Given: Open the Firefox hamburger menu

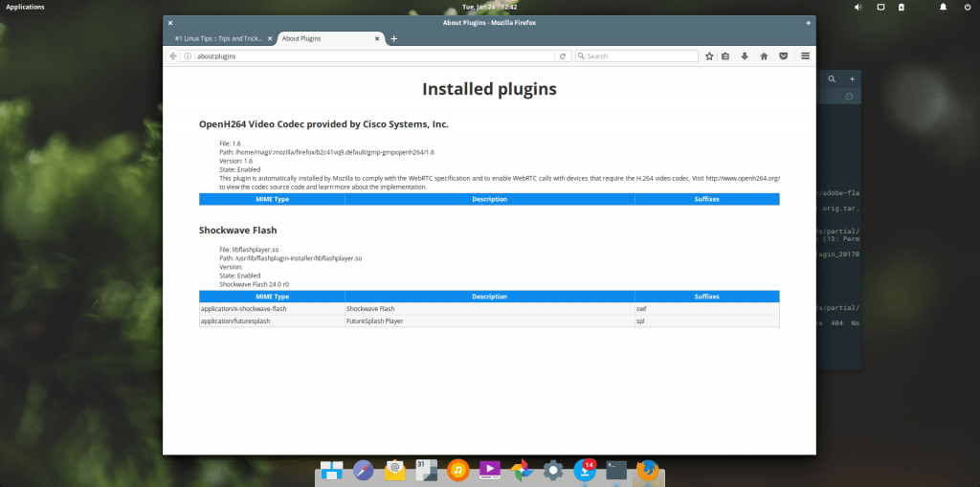Looking at the screenshot, I should coord(805,56).
